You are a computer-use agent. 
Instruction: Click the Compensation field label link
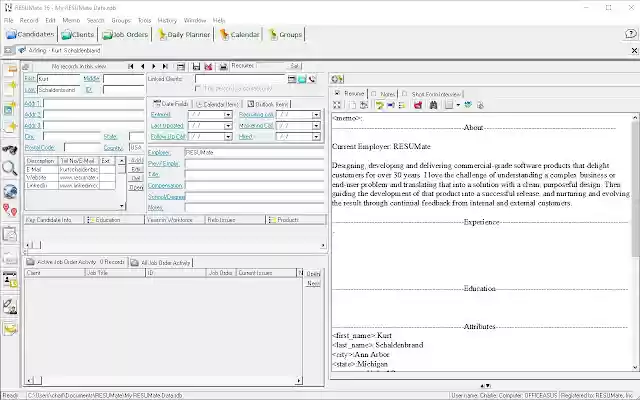pos(165,186)
